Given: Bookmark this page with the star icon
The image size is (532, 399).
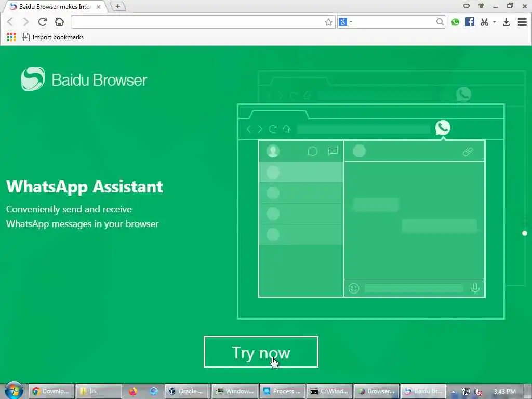Looking at the screenshot, I should tap(328, 22).
